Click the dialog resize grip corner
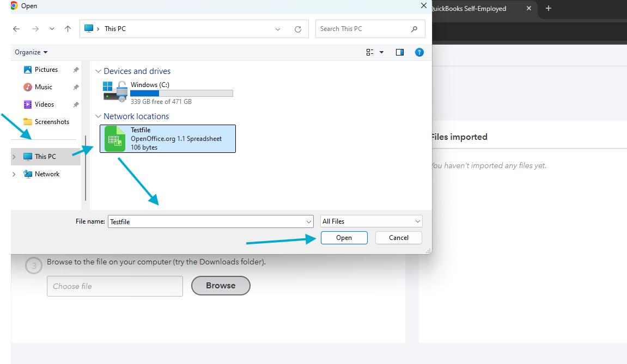Viewport: 627px width, 364px height. 428,251
